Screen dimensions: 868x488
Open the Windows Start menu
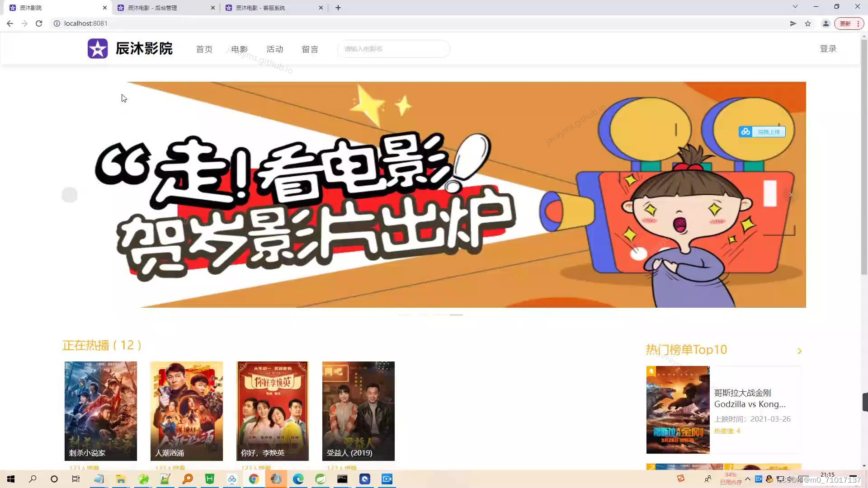(x=11, y=479)
